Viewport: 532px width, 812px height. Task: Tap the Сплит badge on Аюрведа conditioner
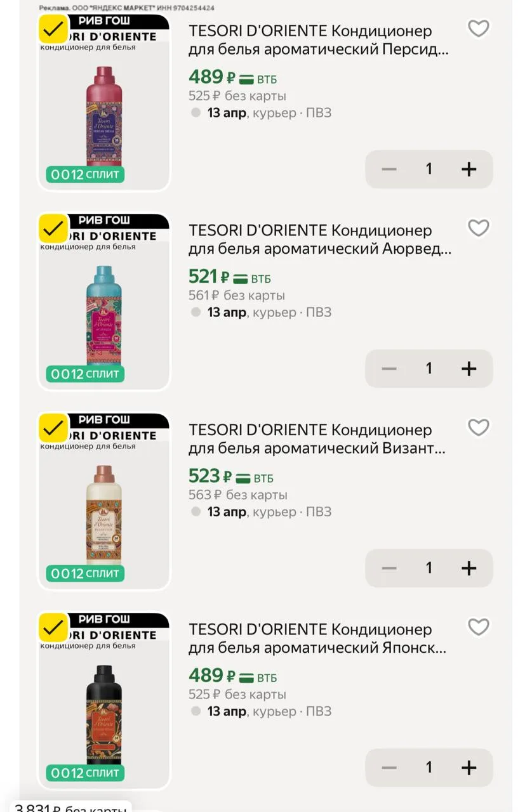pyautogui.click(x=85, y=374)
